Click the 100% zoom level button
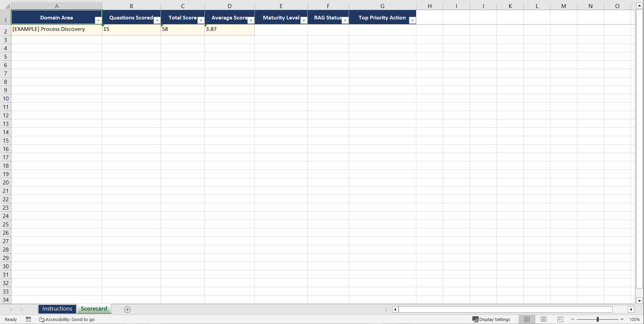644x324 pixels. tap(635, 319)
